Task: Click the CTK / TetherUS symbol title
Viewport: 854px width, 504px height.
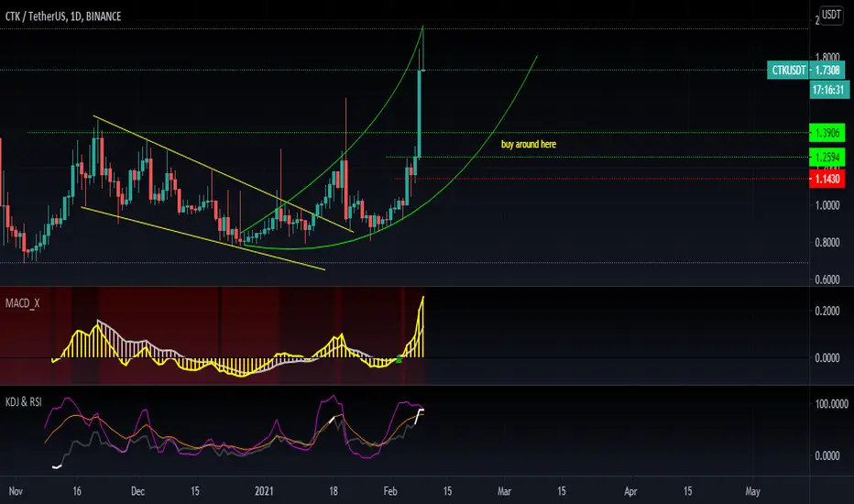Action: (63, 16)
